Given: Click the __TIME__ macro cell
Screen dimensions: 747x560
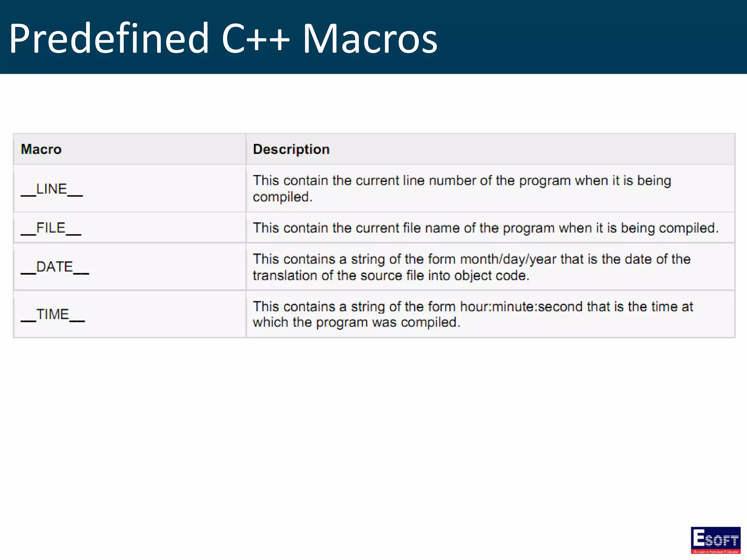Looking at the screenshot, I should click(x=53, y=314).
